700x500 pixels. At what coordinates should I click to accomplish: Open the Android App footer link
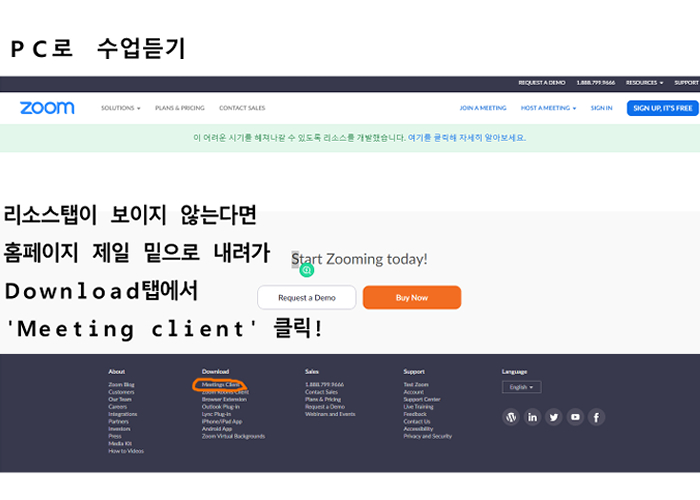tap(217, 429)
